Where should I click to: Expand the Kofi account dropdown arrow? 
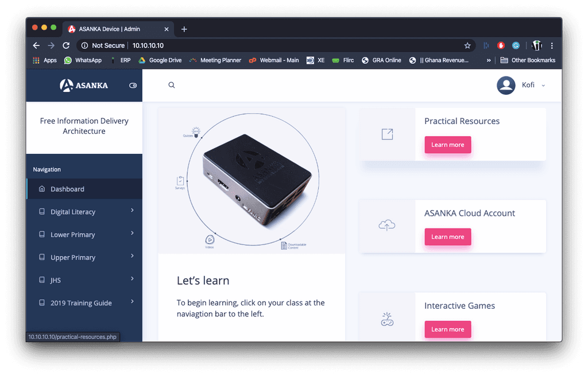tap(543, 86)
